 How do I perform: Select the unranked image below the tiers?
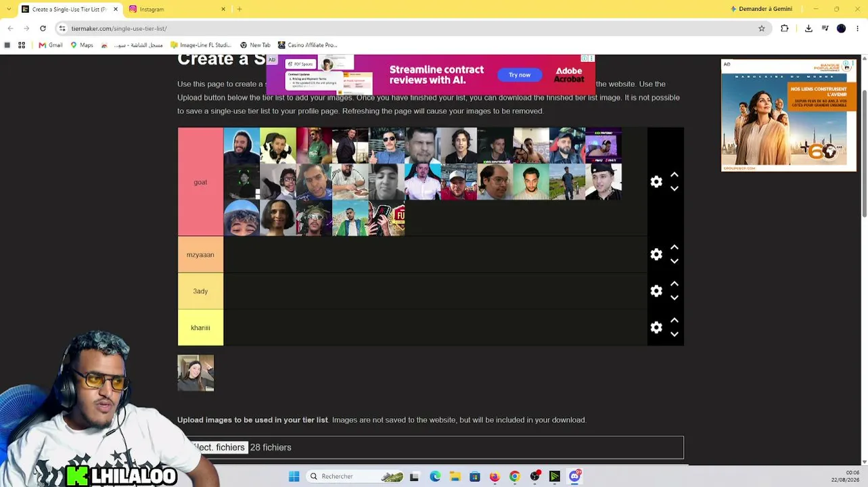[x=196, y=373]
